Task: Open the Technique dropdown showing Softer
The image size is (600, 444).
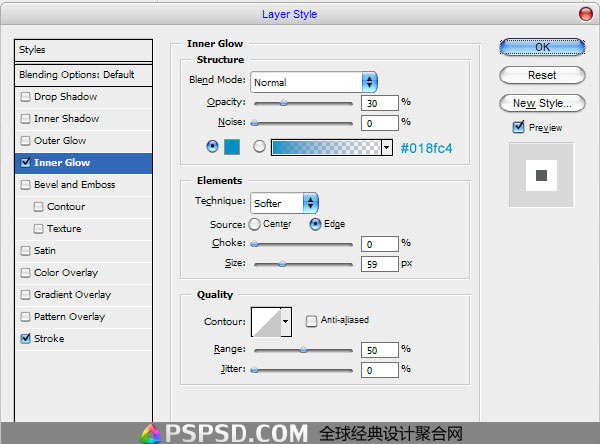Action: [284, 203]
